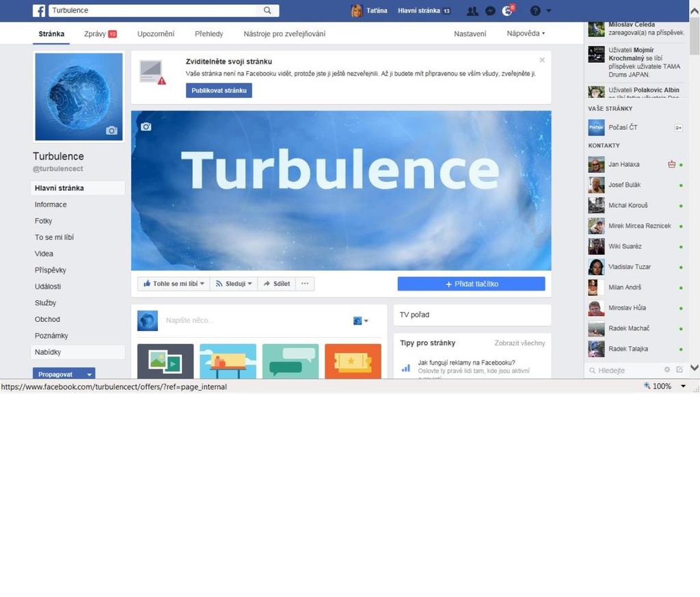Select photo/video post type tile

165,361
